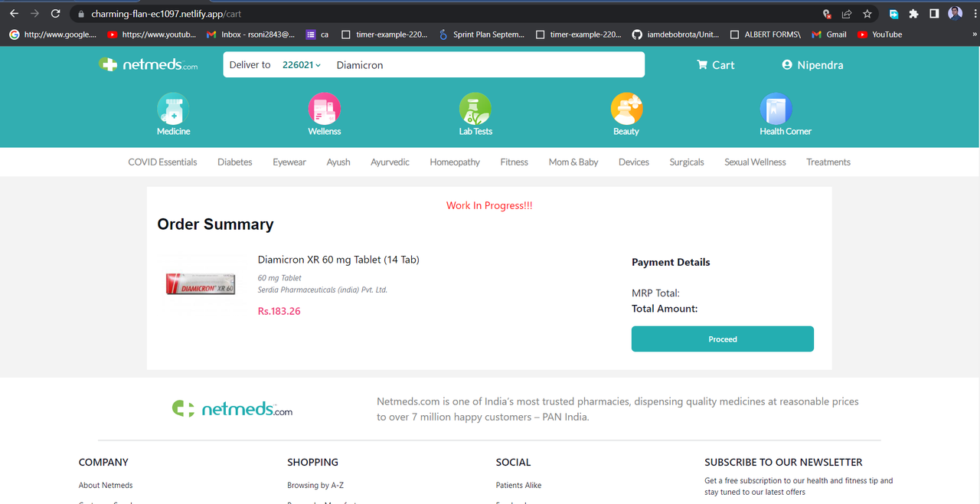Screen dimensions: 980x504
Task: Select the Treatments menu item
Action: point(828,162)
